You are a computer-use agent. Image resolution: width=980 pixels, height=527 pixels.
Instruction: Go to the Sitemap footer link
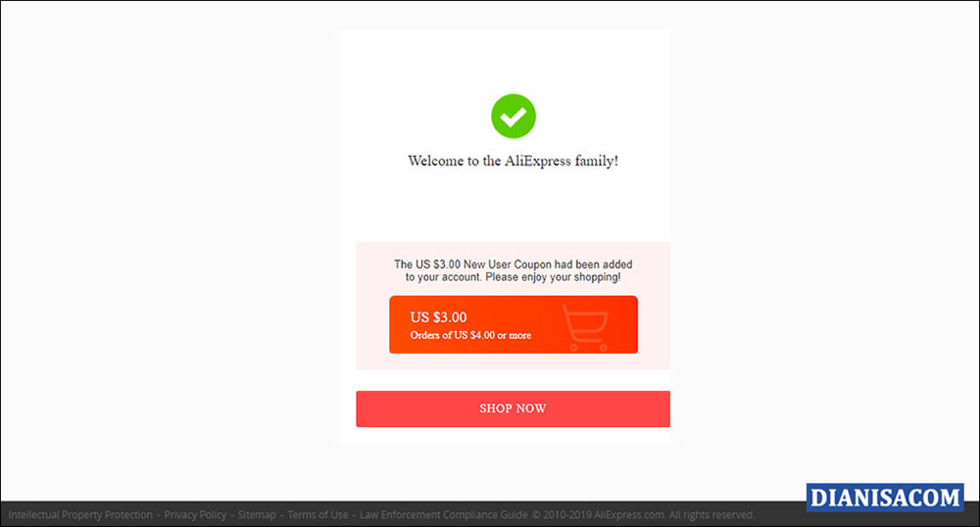point(256,515)
